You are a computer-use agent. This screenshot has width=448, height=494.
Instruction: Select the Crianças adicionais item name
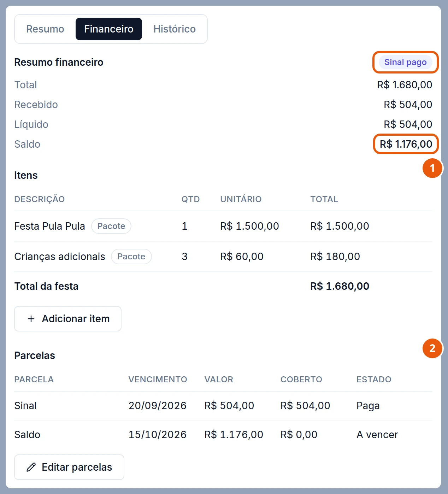[x=60, y=257]
